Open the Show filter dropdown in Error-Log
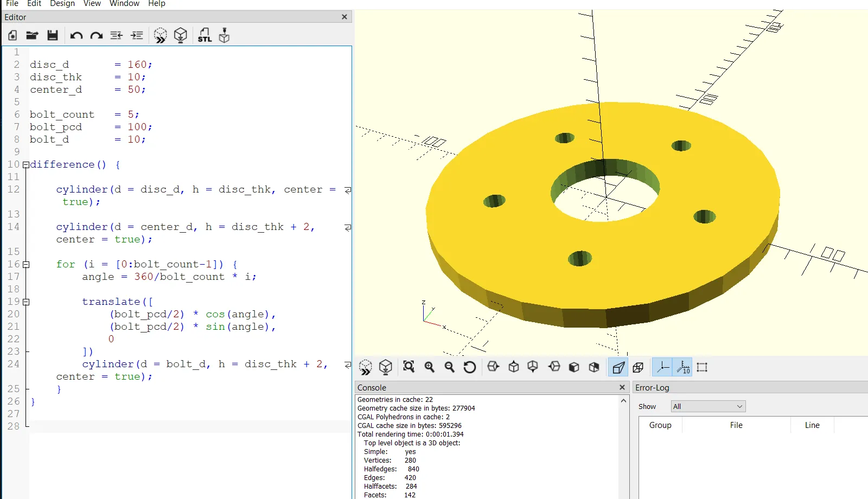The height and width of the screenshot is (499, 868). pos(708,406)
